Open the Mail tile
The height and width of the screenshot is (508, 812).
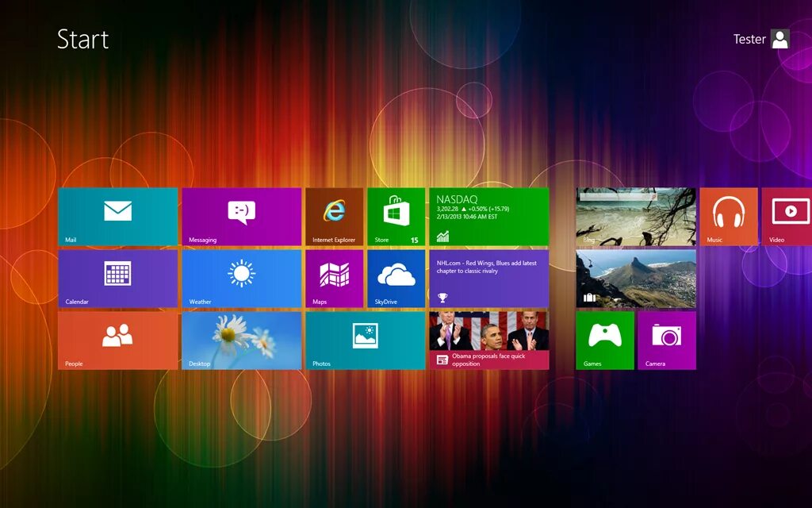click(117, 217)
